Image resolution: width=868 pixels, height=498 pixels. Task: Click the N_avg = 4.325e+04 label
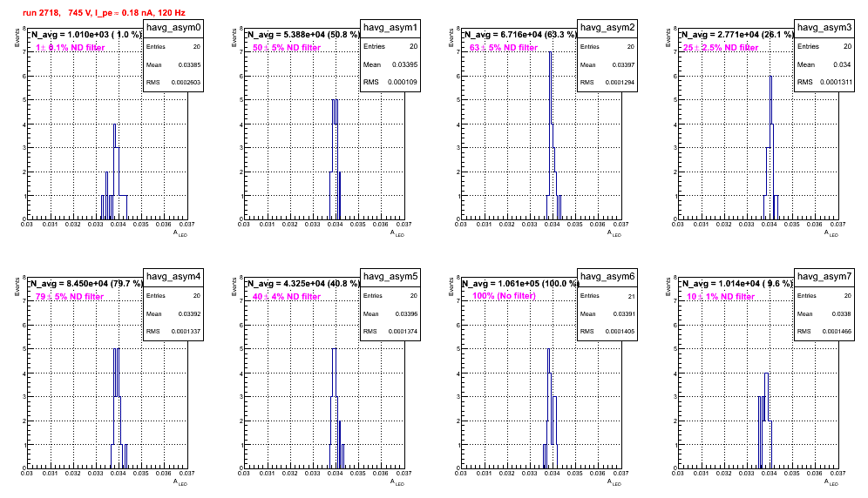[x=303, y=284]
